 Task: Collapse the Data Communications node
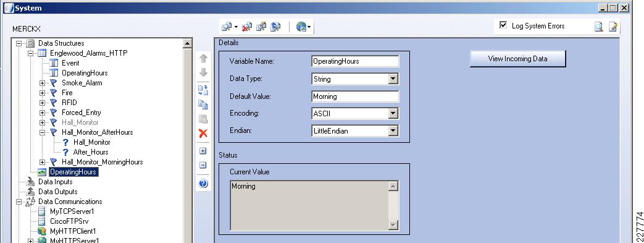[x=19, y=202]
